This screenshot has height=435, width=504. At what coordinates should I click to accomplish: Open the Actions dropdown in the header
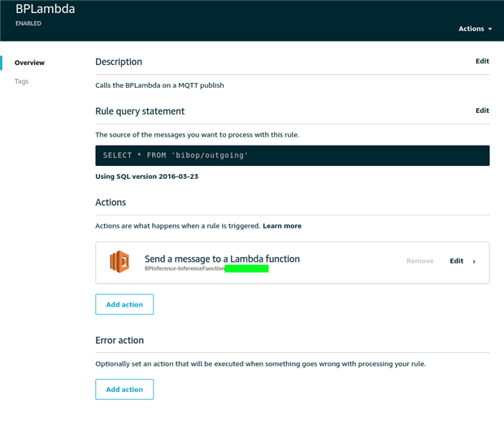pos(475,28)
